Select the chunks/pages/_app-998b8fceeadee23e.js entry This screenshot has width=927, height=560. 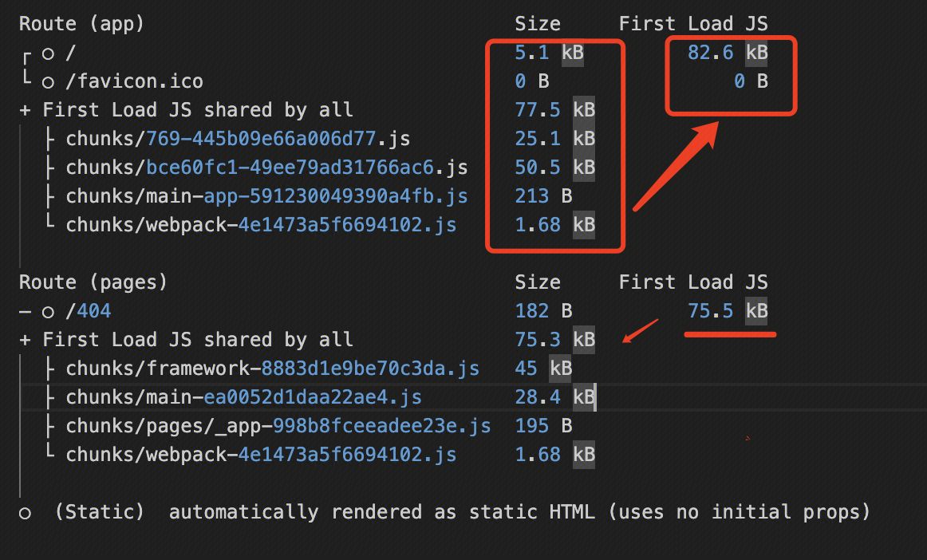click(278, 426)
